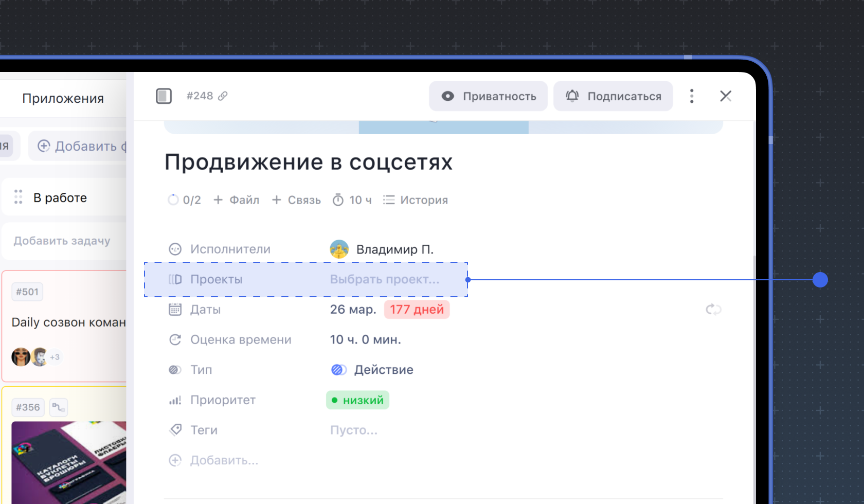864x504 pixels.
Task: Open the Приватность visibility settings
Action: click(x=489, y=96)
